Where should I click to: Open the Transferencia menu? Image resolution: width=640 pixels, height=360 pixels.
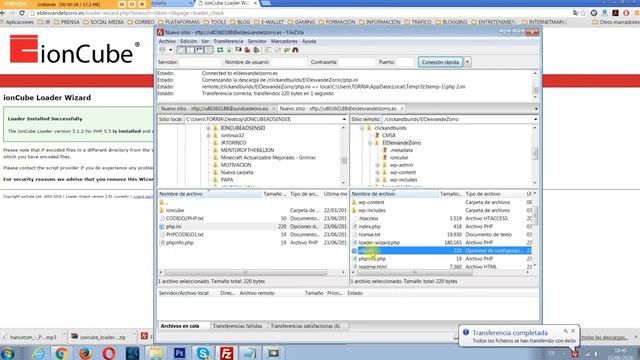[x=228, y=41]
